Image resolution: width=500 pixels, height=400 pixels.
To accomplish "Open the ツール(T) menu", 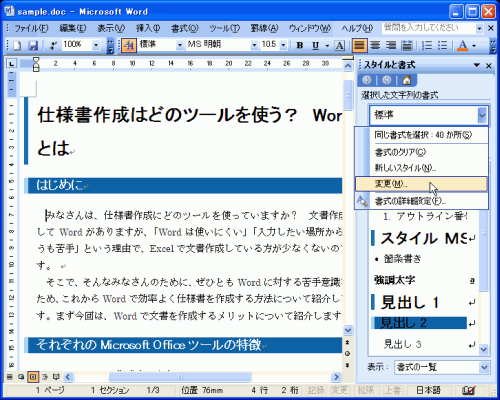I will tap(224, 29).
